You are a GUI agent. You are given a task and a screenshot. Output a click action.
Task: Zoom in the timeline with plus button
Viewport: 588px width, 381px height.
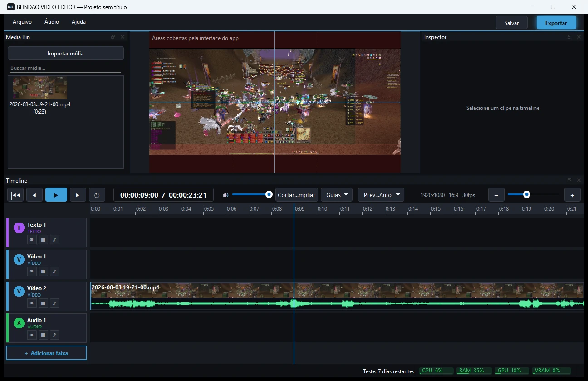coord(573,195)
